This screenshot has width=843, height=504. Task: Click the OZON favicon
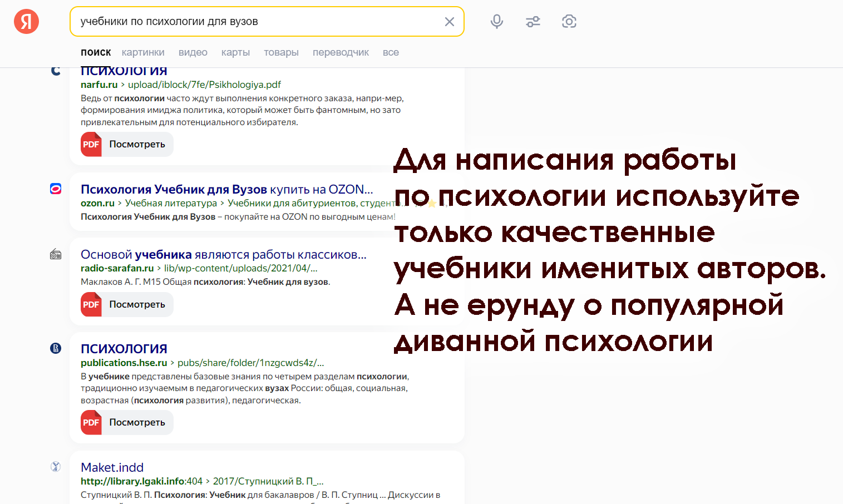(x=56, y=189)
